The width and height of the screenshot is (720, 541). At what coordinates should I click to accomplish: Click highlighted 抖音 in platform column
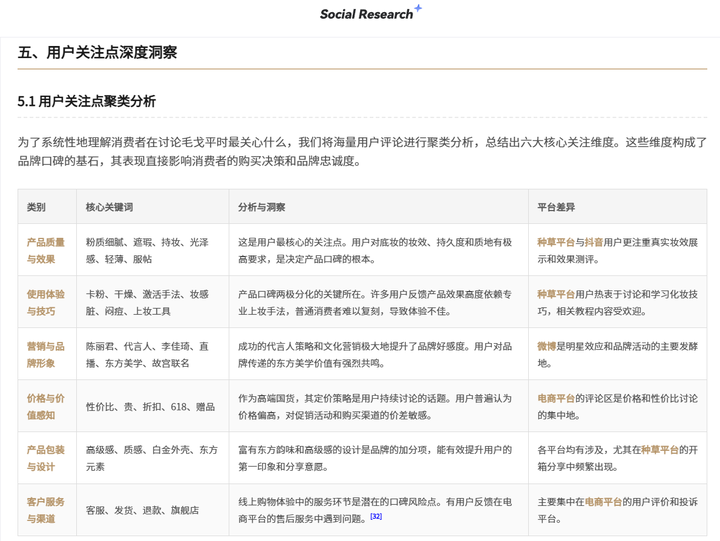594,242
